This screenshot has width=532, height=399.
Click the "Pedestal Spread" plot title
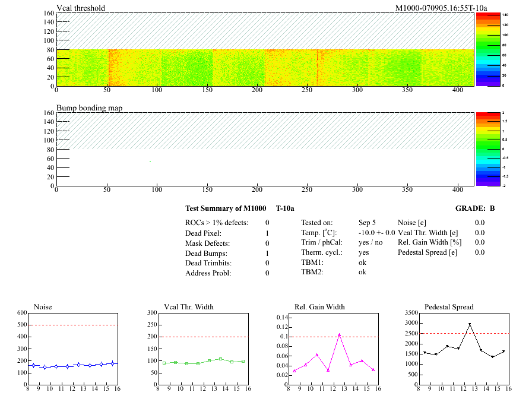[x=449, y=306]
